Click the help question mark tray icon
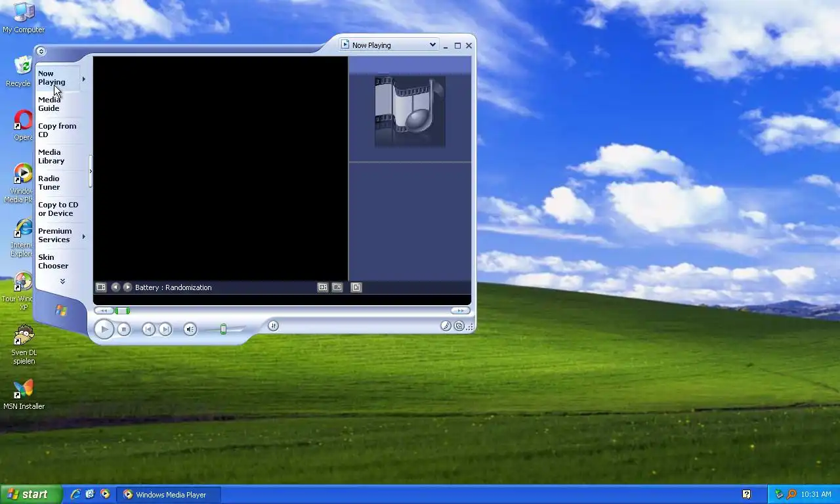Viewport: 840px width, 504px height. click(x=746, y=494)
